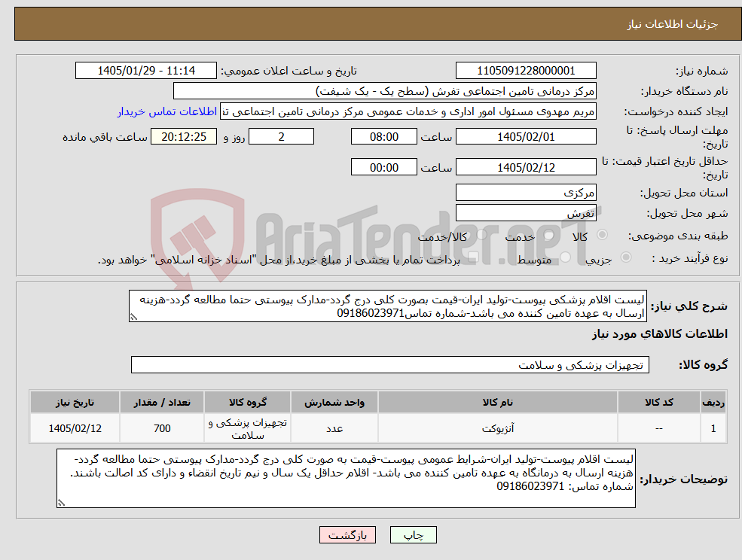This screenshot has width=742, height=560.
Task: Click the نوع فرآیند خرید label
Action: [x=690, y=258]
